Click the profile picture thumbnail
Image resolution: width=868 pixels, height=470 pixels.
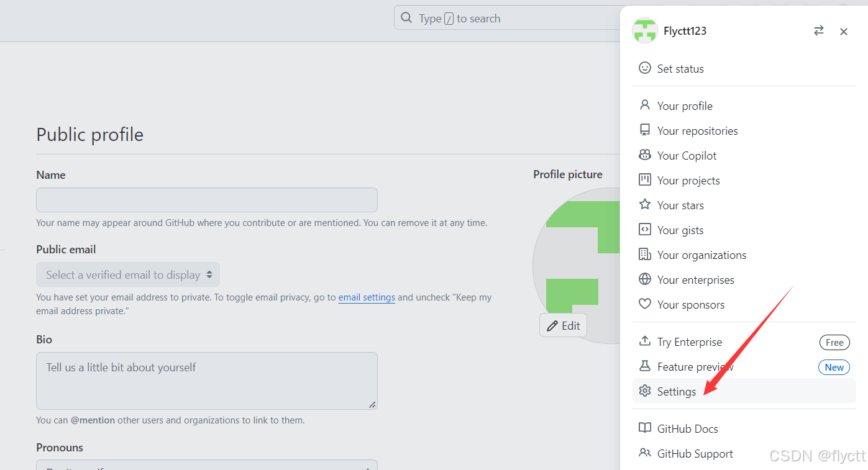tap(577, 266)
